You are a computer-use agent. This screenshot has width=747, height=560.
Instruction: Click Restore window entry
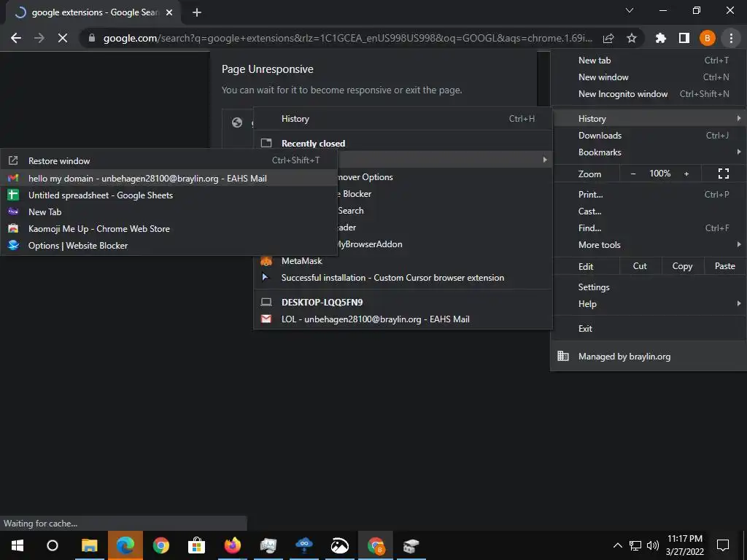[x=169, y=161]
